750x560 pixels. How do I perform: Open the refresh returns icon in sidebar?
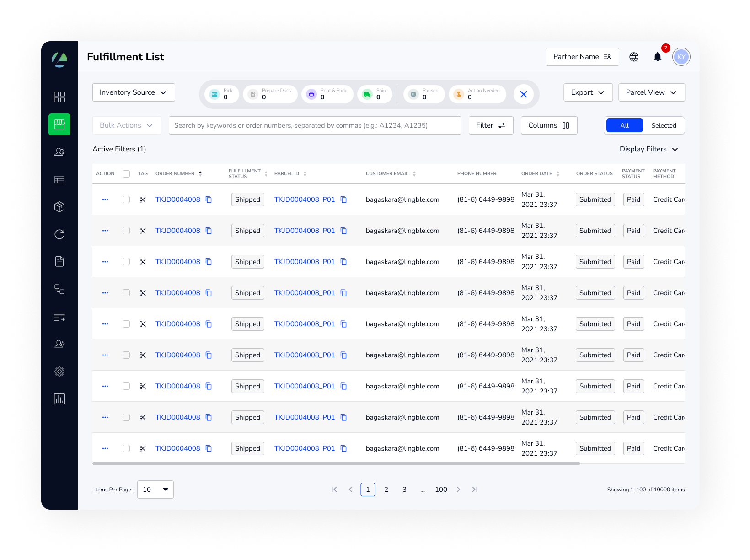[x=59, y=234]
